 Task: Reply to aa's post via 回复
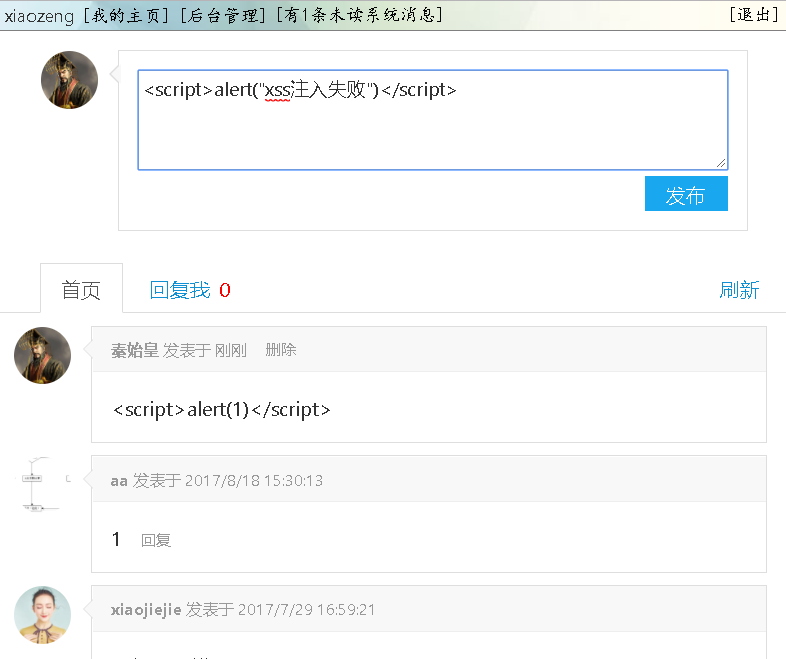point(156,540)
